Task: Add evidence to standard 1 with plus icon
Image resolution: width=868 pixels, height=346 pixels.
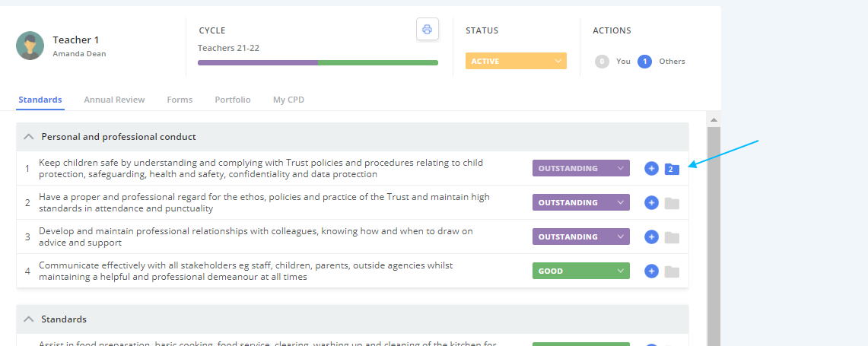Action: [x=651, y=168]
